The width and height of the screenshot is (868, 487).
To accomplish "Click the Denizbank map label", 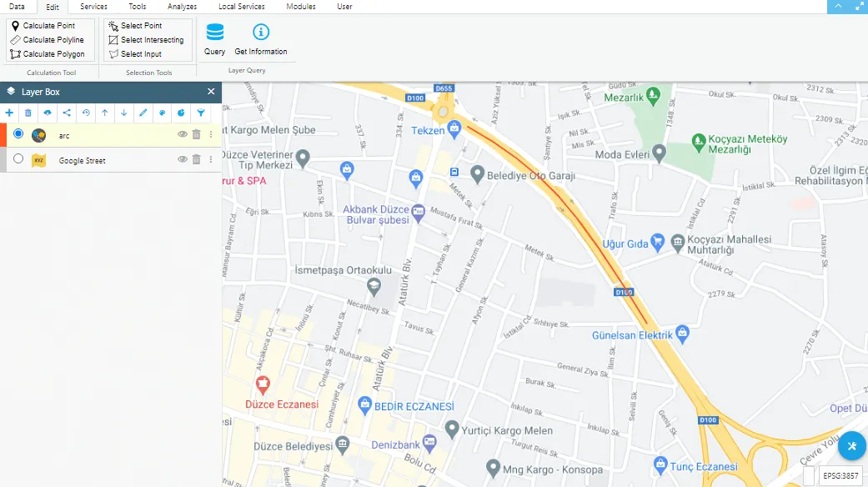I will coord(396,445).
